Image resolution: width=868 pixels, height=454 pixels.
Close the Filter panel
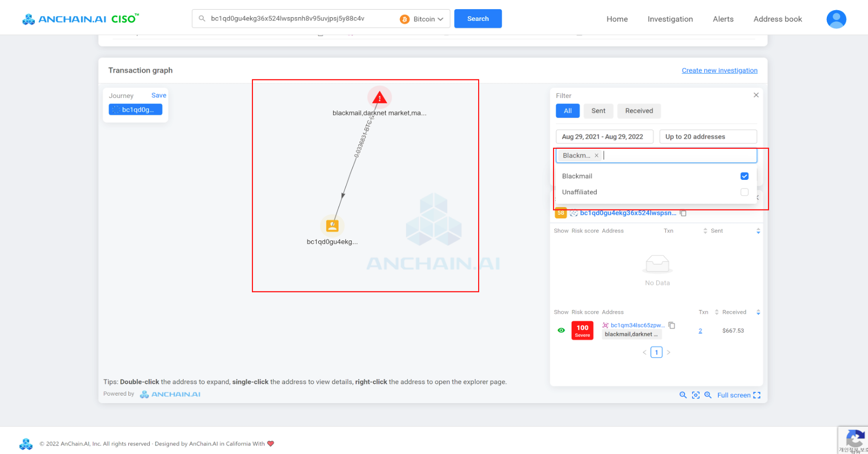[x=756, y=95]
